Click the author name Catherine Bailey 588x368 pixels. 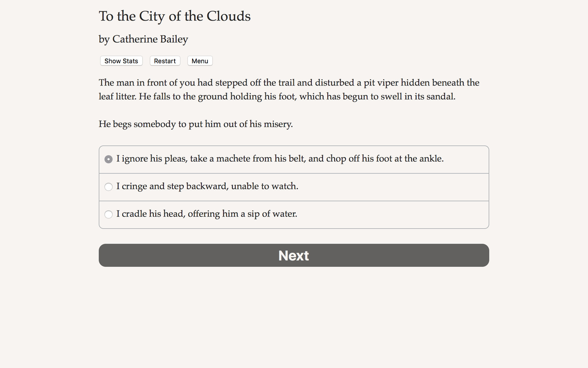[x=143, y=39]
